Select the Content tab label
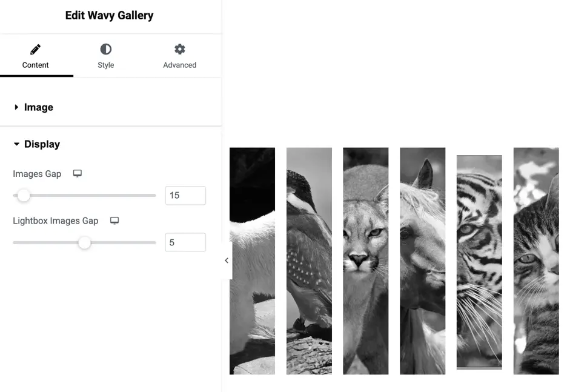The height and width of the screenshot is (392, 570). click(35, 65)
